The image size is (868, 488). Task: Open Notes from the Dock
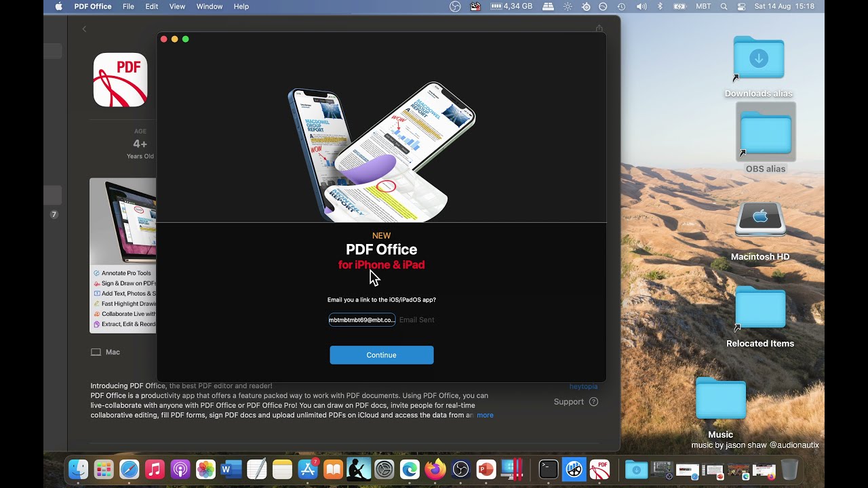click(282, 469)
